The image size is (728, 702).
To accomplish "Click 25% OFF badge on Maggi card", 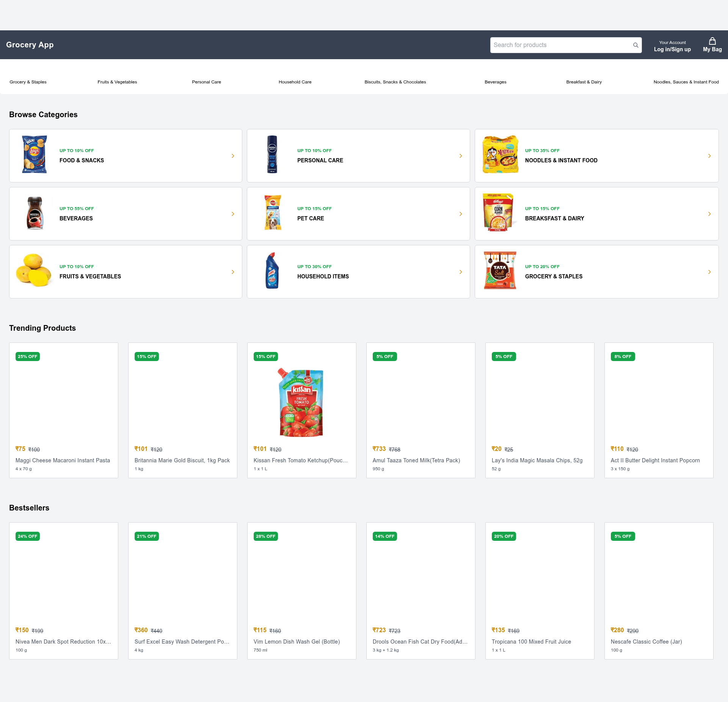I will pyautogui.click(x=28, y=356).
